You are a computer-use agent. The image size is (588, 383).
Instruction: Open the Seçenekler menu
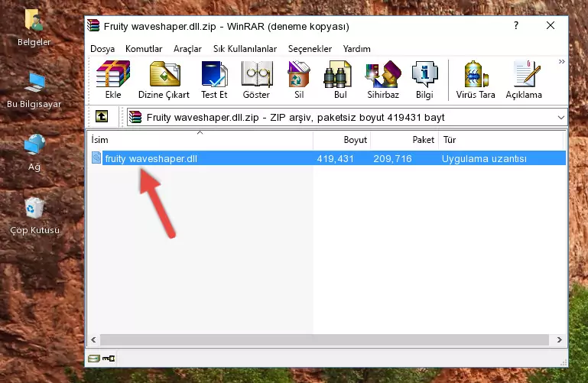pyautogui.click(x=310, y=49)
